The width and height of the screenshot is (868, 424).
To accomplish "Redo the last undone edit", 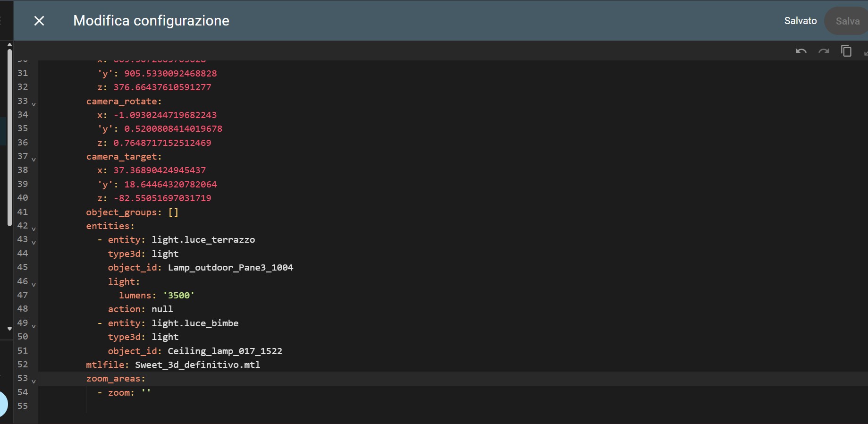I will point(824,51).
